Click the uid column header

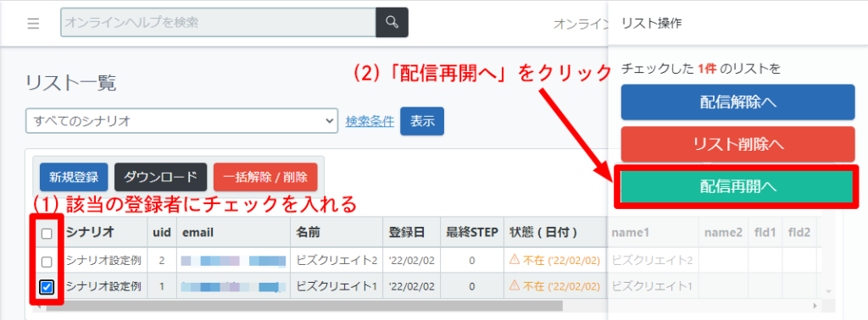161,233
